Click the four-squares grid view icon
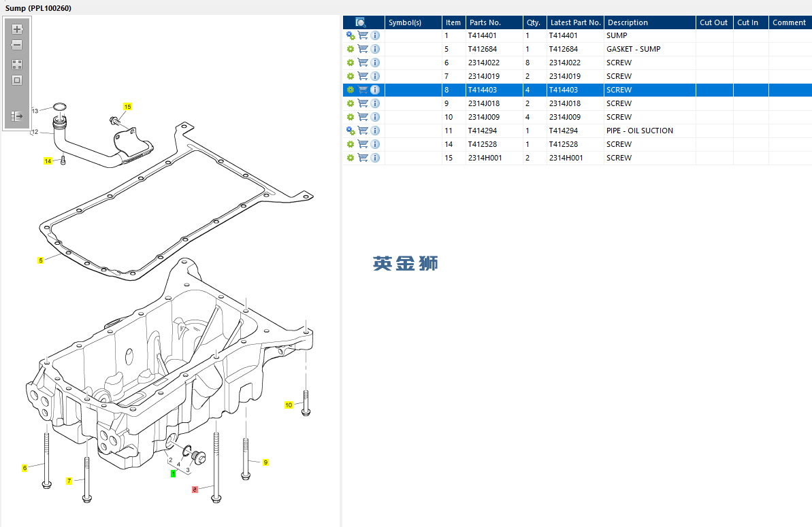The height and width of the screenshot is (527, 812). 17,65
